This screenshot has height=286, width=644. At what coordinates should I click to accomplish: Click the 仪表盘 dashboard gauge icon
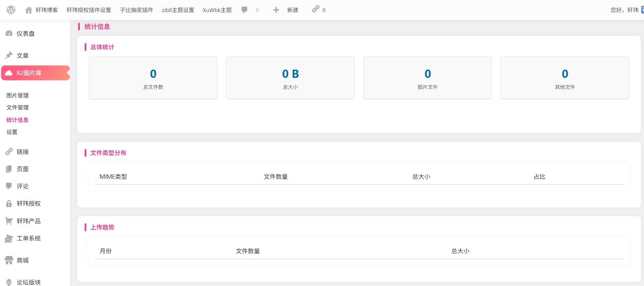coord(9,33)
